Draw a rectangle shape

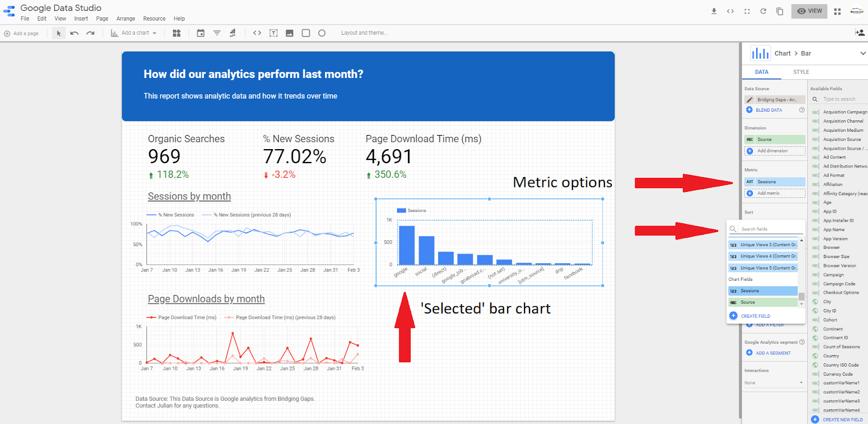point(306,33)
